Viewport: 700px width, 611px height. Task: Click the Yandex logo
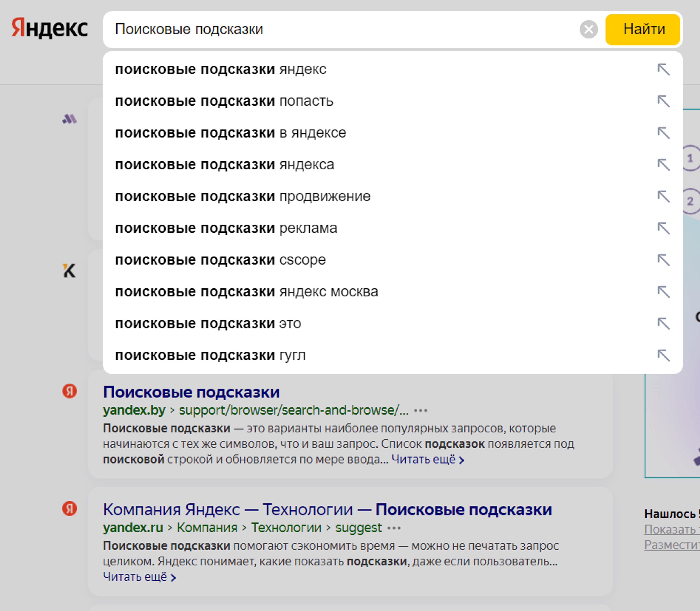pos(50,28)
